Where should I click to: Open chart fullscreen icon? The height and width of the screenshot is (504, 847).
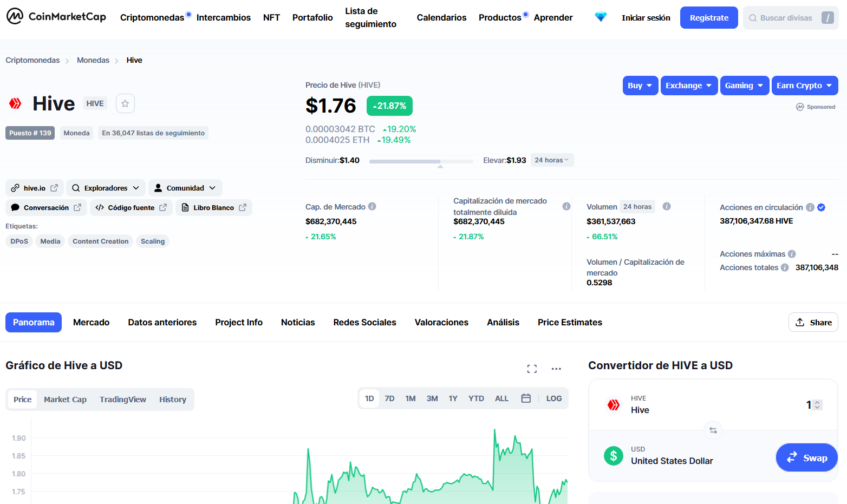point(532,369)
